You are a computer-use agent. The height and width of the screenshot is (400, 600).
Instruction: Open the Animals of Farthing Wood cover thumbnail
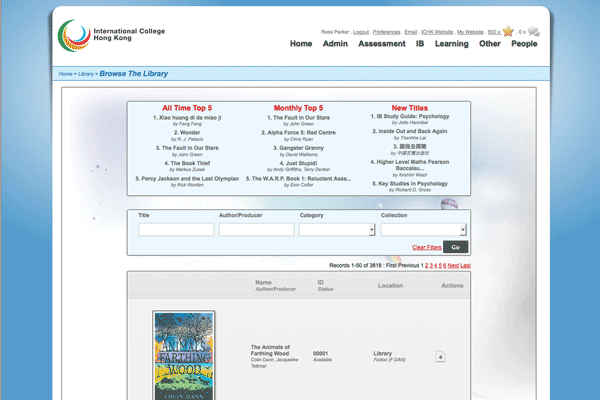(x=183, y=355)
